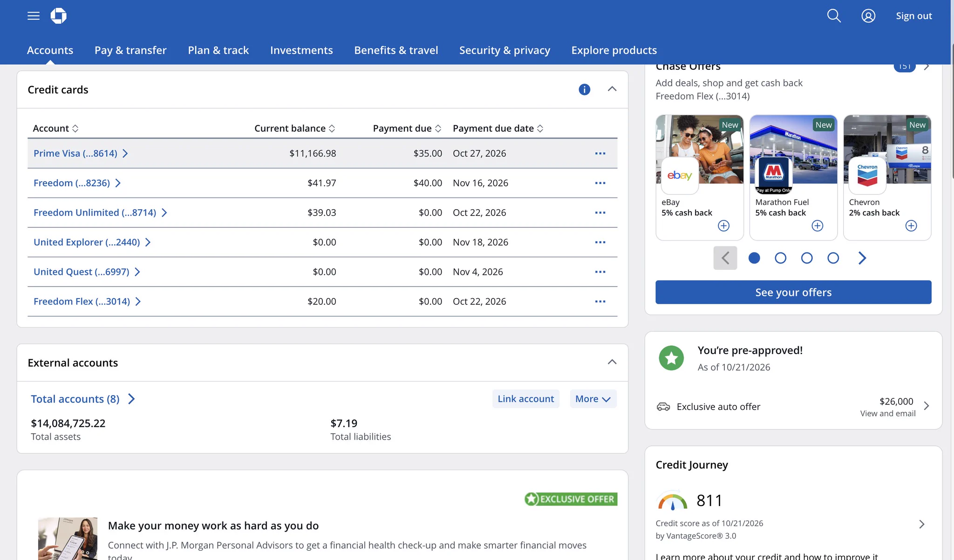The height and width of the screenshot is (560, 954).
Task: Click the Link account button
Action: click(526, 399)
